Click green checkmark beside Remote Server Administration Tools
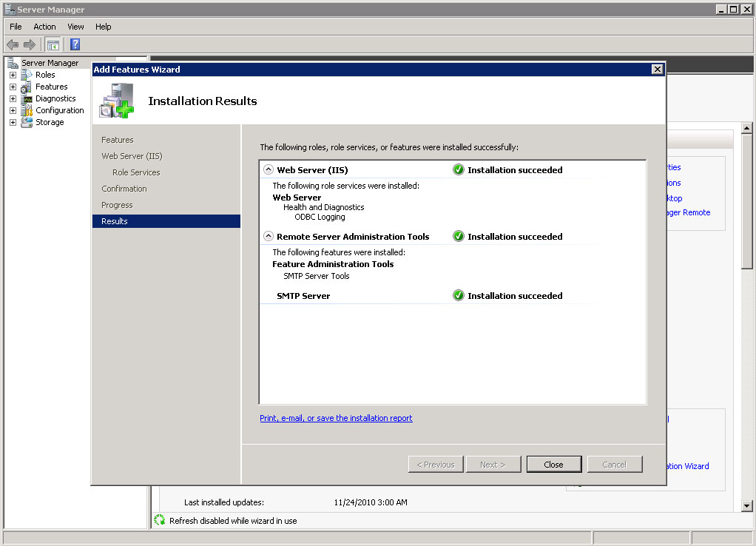This screenshot has height=546, width=756. [459, 236]
